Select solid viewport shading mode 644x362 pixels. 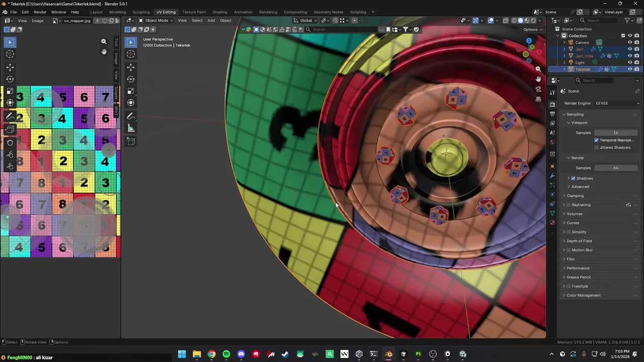[520, 21]
